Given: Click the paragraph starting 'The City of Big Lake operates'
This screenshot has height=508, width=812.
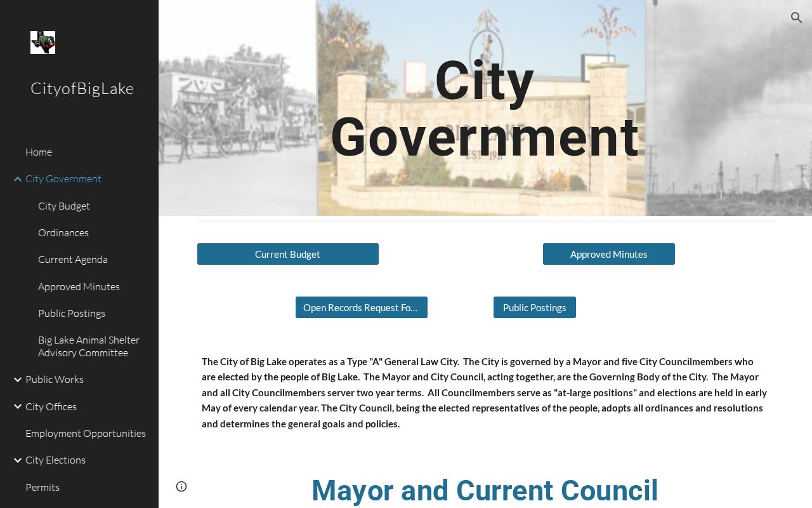Looking at the screenshot, I should click(x=485, y=392).
